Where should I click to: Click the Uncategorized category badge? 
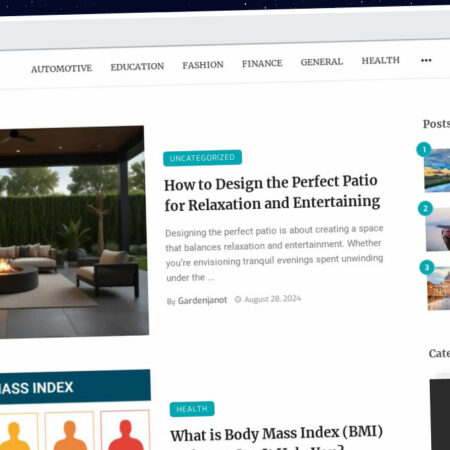click(202, 158)
